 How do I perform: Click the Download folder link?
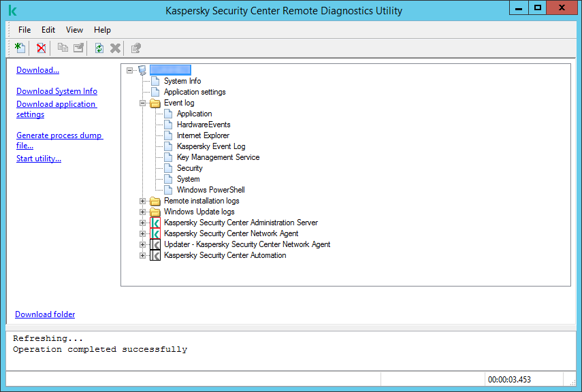click(45, 314)
